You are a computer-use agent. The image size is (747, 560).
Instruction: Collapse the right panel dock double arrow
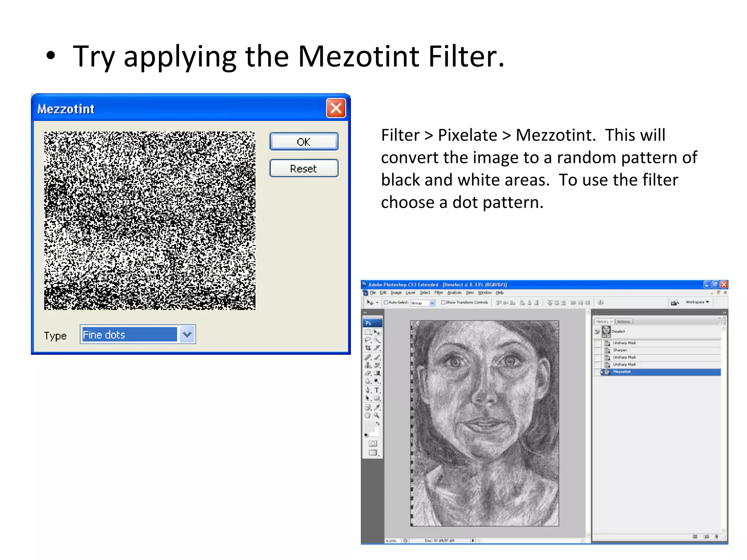pyautogui.click(x=724, y=312)
